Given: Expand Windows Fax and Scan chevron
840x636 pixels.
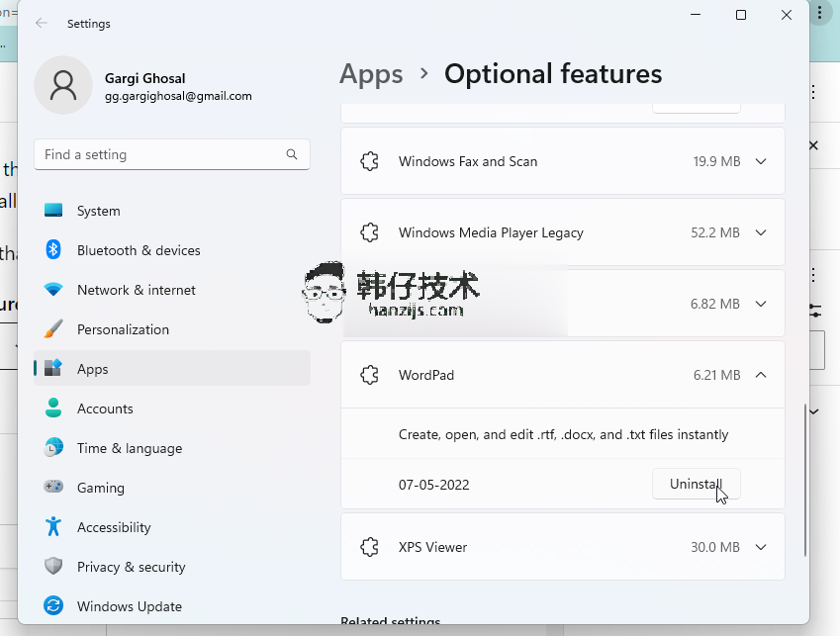Looking at the screenshot, I should click(x=761, y=161).
